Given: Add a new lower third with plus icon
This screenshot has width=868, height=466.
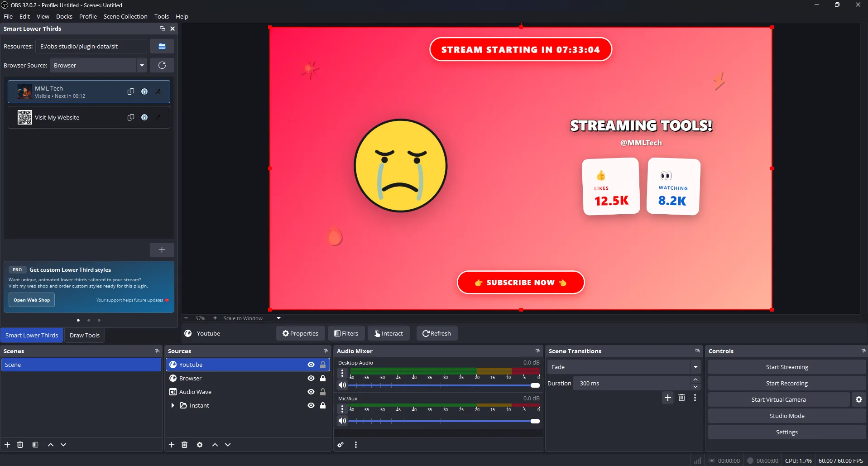Looking at the screenshot, I should [x=162, y=250].
